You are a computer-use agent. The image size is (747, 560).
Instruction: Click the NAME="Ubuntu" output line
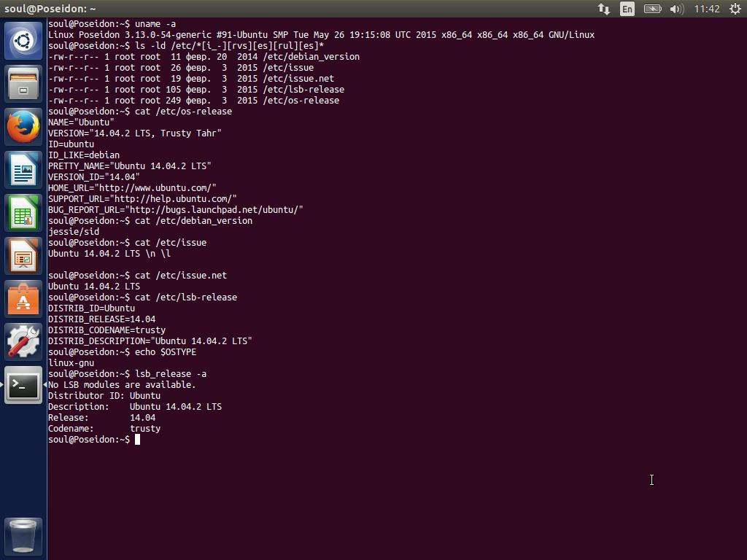pos(81,122)
